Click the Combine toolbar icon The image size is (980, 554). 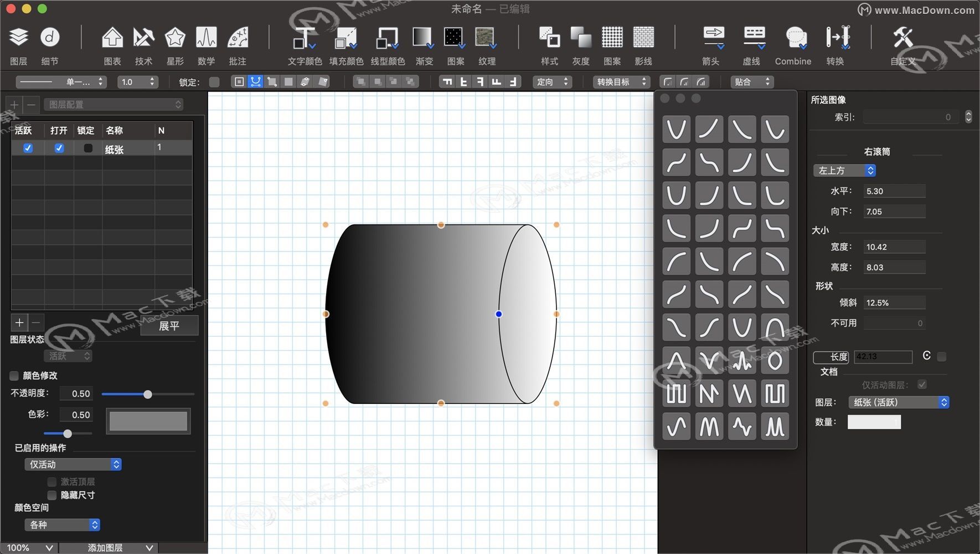pos(796,38)
